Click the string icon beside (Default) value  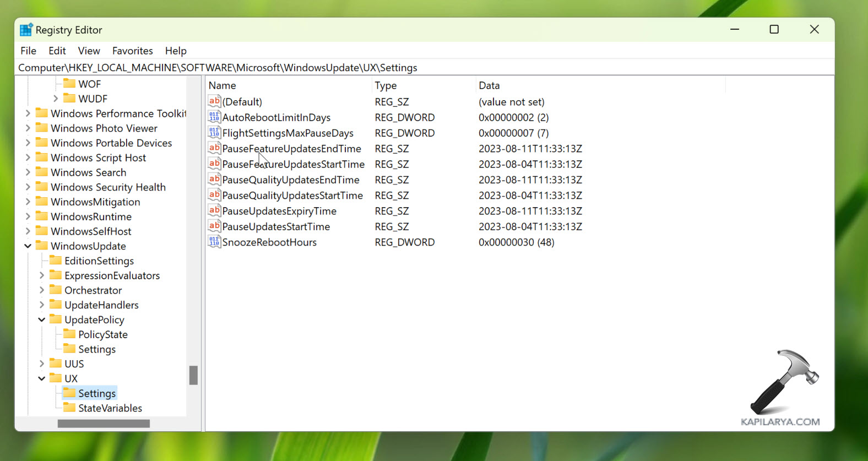pos(214,101)
